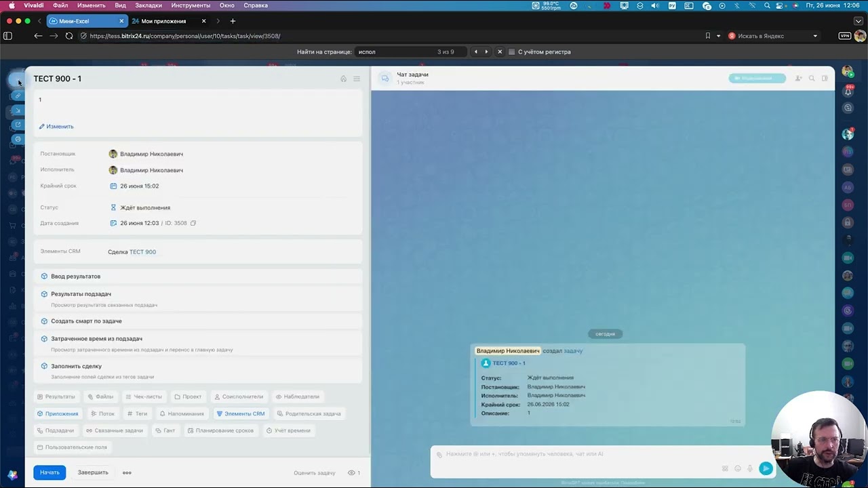
Task: Toggle the VPN button in address bar
Action: tap(845, 36)
